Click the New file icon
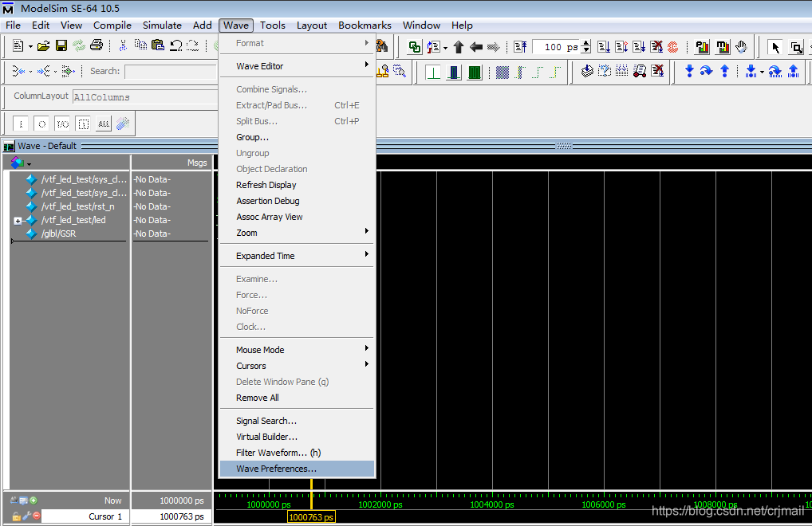 pyautogui.click(x=18, y=46)
